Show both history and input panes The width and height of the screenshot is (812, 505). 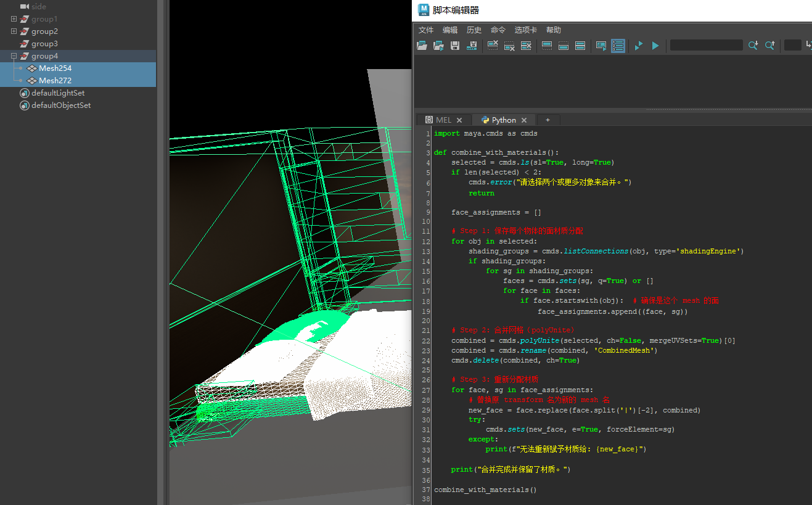coord(580,45)
